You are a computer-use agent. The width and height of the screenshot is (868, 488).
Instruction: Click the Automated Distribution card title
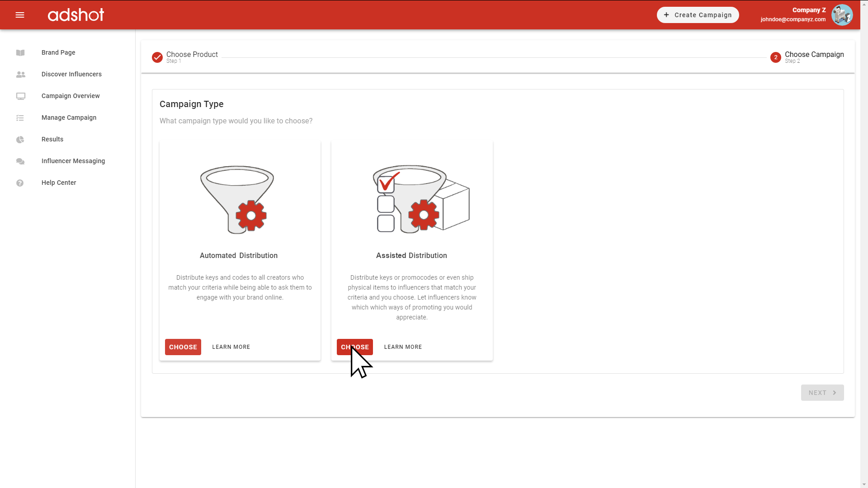click(239, 255)
